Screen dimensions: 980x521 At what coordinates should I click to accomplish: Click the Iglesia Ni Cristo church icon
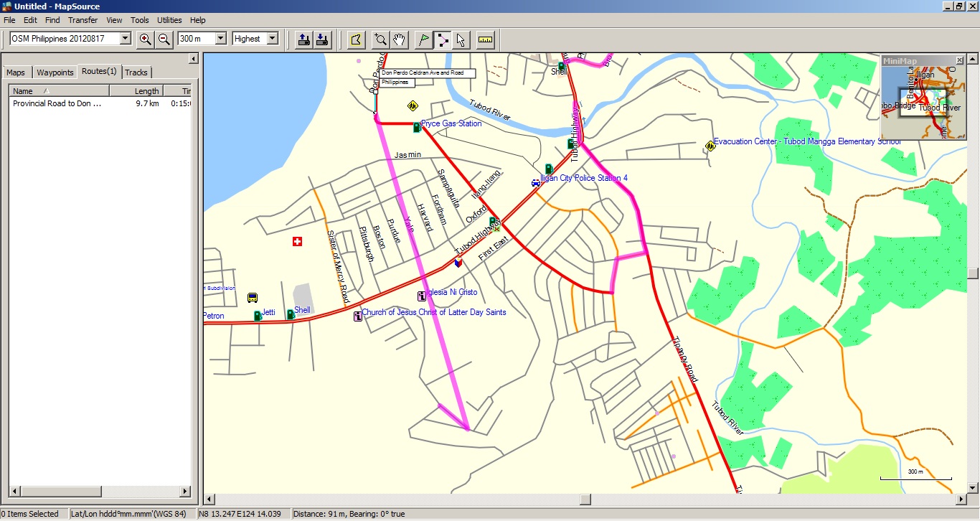point(422,296)
